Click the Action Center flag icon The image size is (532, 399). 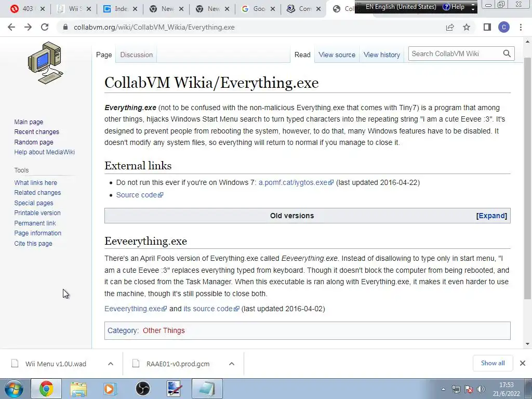click(469, 389)
